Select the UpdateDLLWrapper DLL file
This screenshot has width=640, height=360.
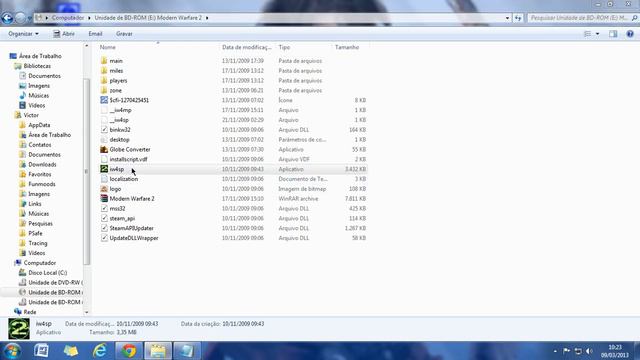pos(134,238)
